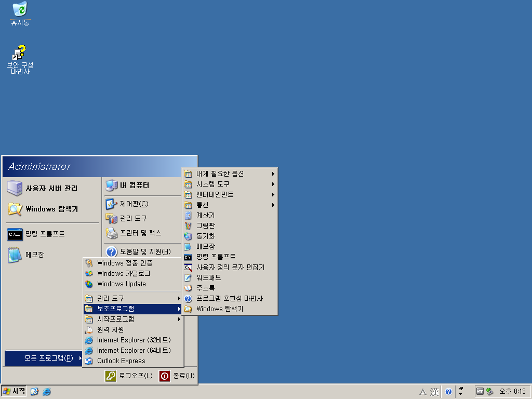Screen dimensions: 532x399
Task: Click the pinned Windows 탐색기 magnifier folder icon
Action: (x=15, y=209)
